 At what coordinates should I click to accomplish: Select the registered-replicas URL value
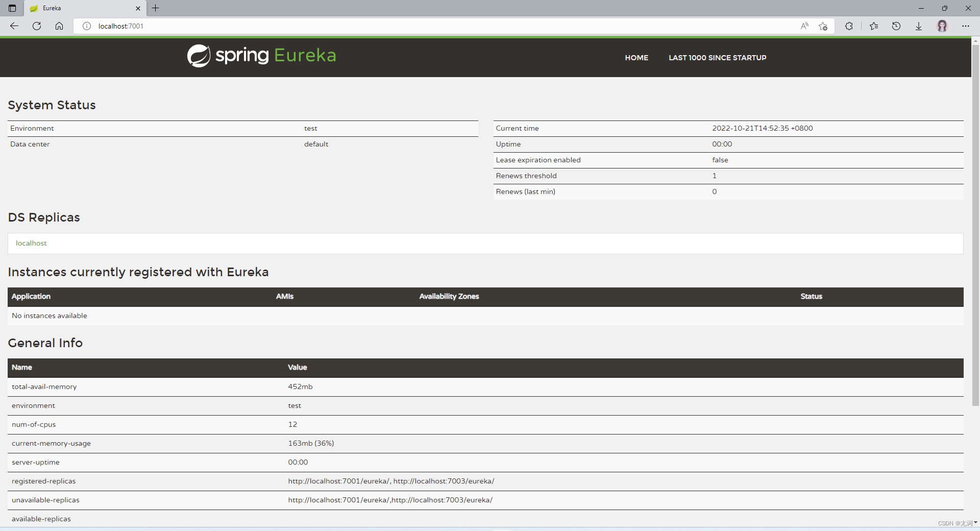click(x=391, y=481)
